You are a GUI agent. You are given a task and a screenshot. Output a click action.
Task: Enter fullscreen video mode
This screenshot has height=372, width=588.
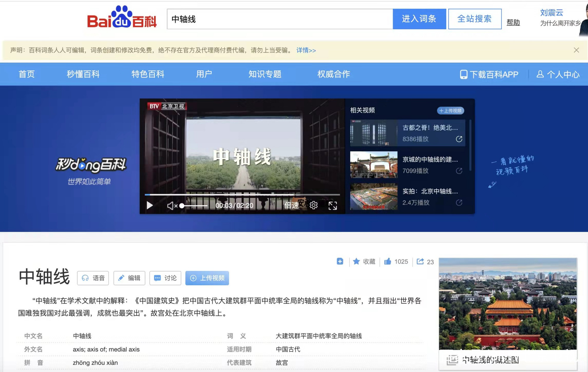coord(333,205)
